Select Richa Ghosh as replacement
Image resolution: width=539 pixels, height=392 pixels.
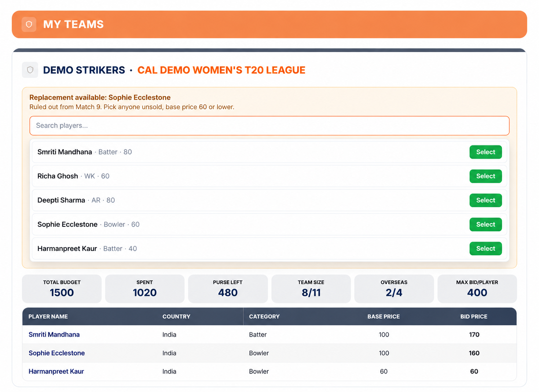click(x=485, y=176)
